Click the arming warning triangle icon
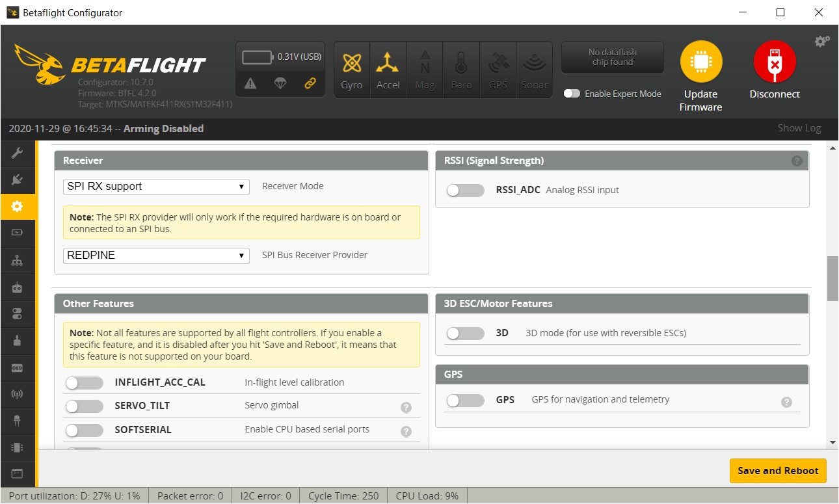Viewport: 839px width, 504px height. [250, 83]
